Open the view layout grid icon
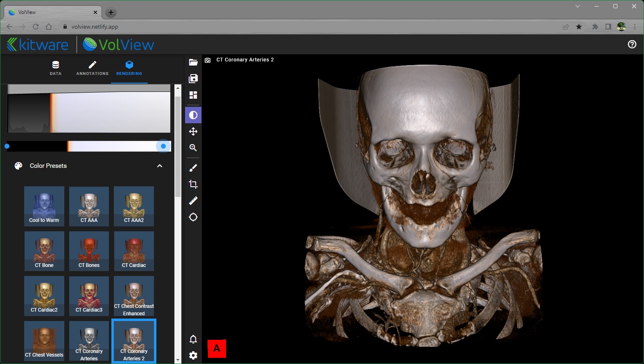The width and height of the screenshot is (644, 364). (193, 95)
